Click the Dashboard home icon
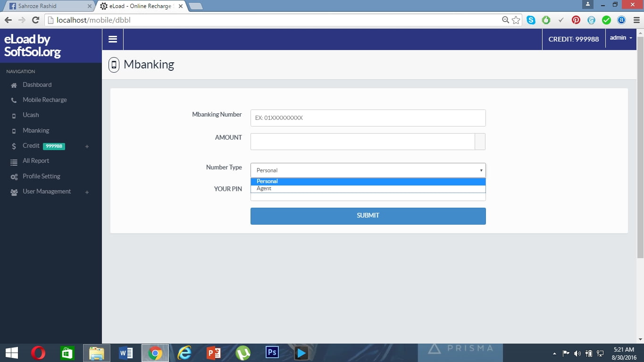The height and width of the screenshot is (362, 644). [x=14, y=85]
